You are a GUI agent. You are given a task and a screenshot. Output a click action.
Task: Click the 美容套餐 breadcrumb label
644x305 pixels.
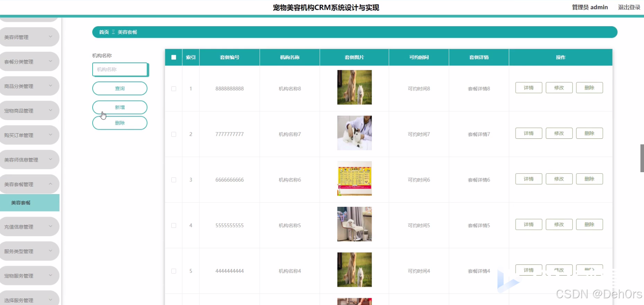point(127,32)
